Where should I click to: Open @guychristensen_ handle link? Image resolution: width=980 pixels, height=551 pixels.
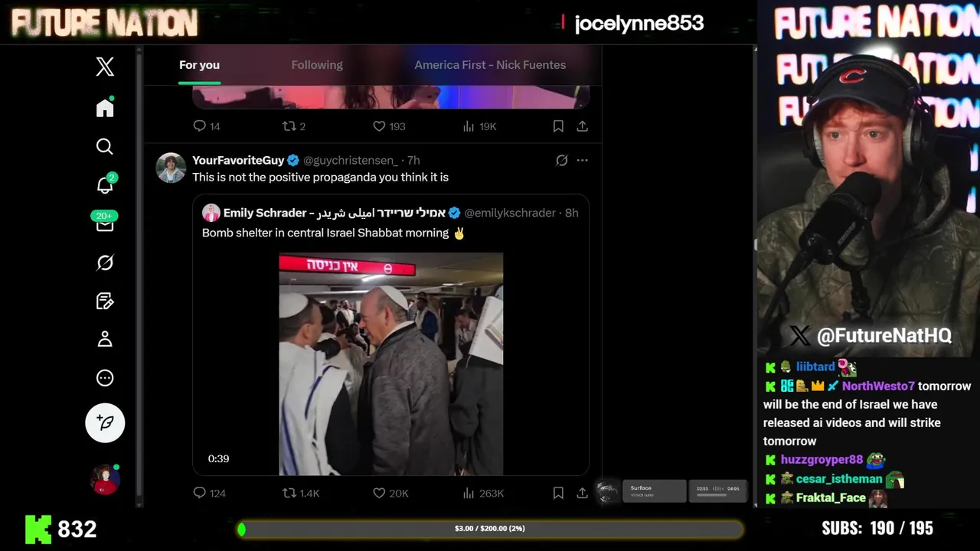click(351, 160)
